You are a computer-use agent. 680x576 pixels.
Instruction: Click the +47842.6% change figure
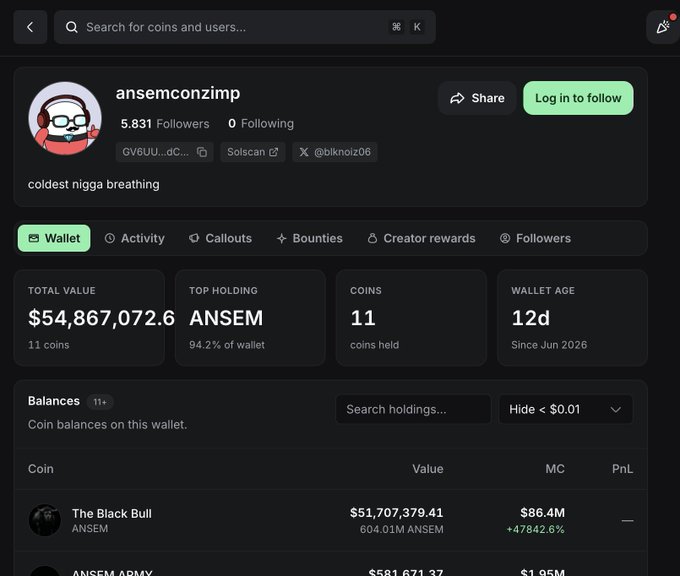pos(536,529)
